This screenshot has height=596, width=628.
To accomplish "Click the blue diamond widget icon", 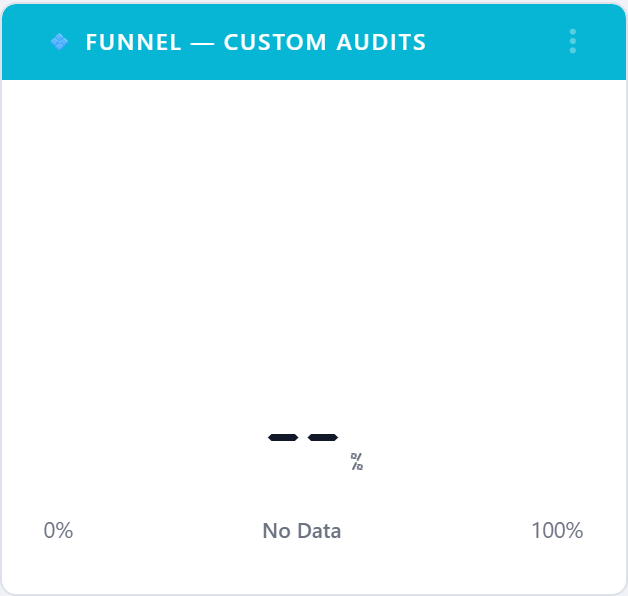I will point(59,42).
